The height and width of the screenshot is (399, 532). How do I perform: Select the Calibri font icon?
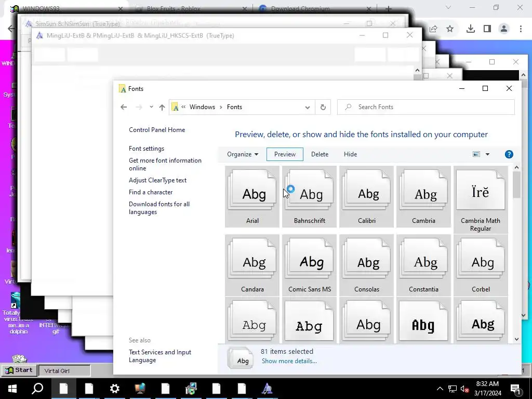click(x=366, y=197)
